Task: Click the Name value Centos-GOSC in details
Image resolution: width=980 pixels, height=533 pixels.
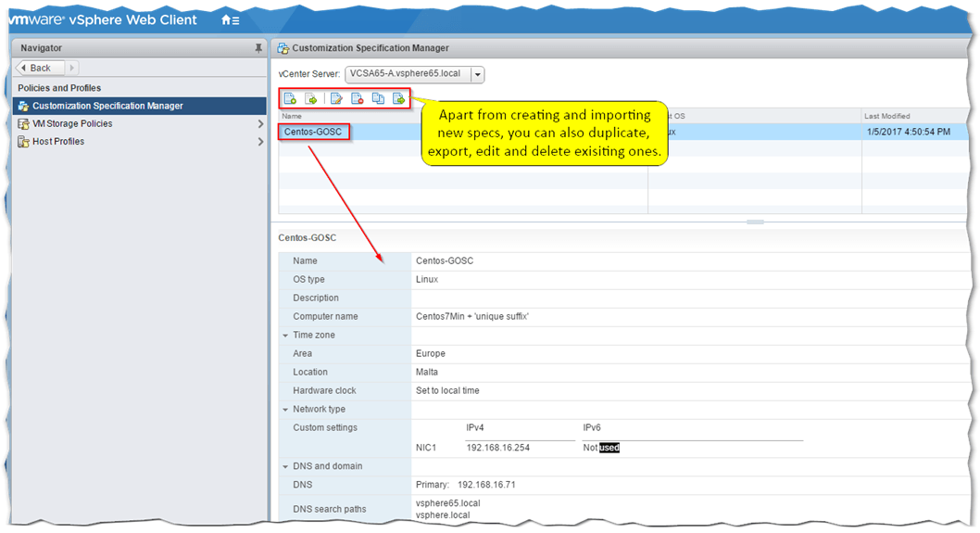Action: point(445,260)
